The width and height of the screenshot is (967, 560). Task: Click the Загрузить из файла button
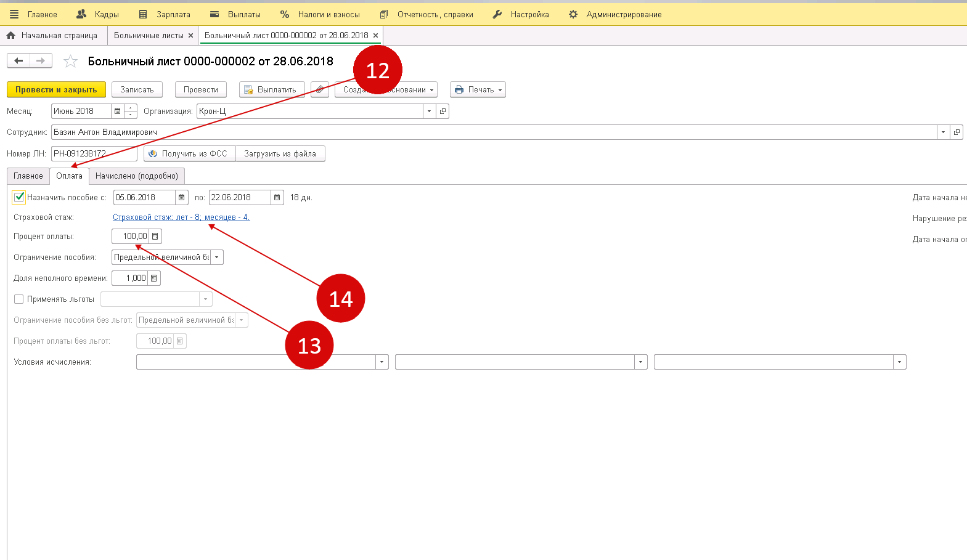click(280, 154)
